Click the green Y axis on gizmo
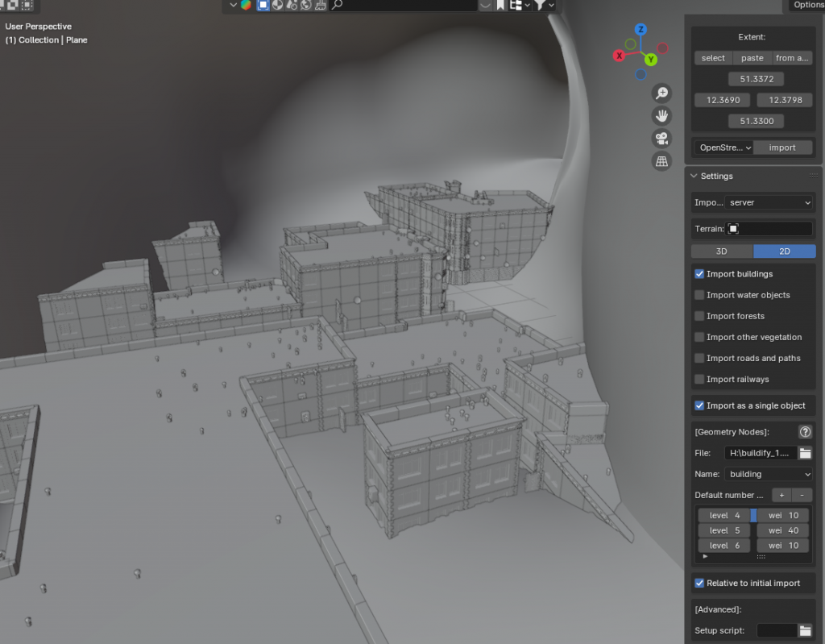 coord(651,60)
